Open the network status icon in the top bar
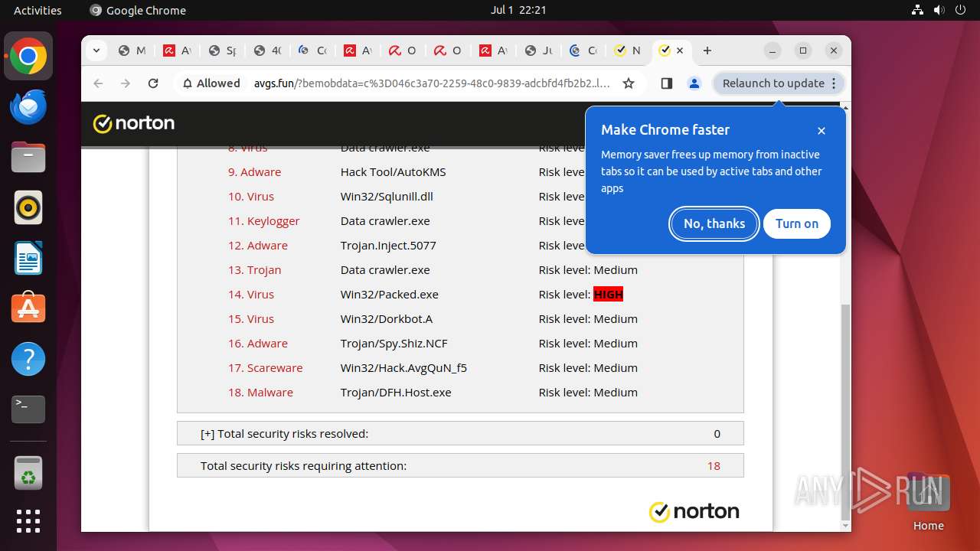 coord(918,10)
